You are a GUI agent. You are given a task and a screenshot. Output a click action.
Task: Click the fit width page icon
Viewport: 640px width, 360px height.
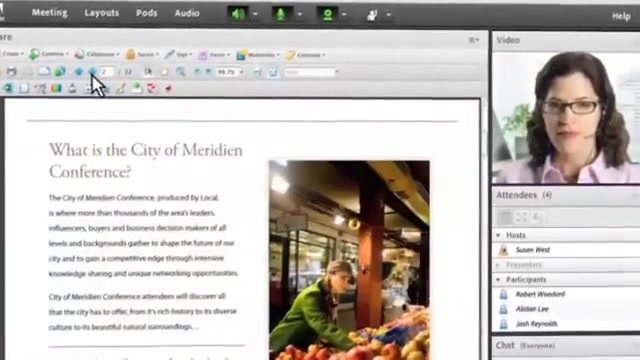point(257,72)
